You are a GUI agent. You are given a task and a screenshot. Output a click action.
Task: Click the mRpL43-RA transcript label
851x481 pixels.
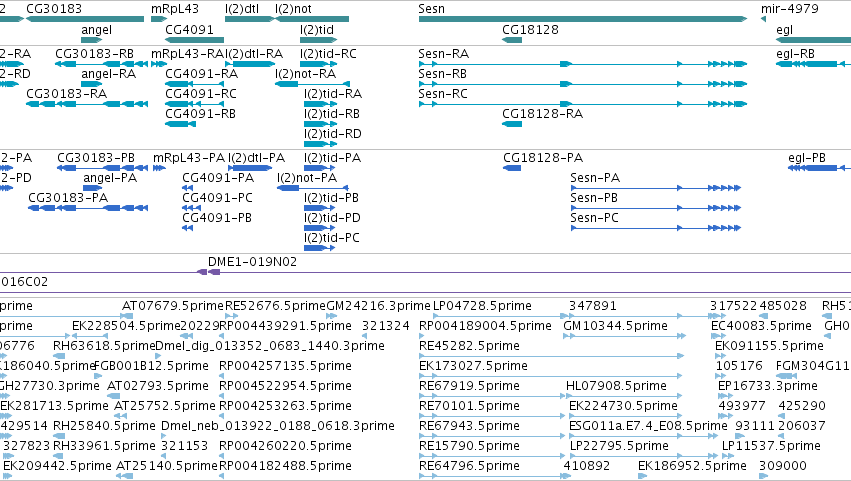click(188, 54)
